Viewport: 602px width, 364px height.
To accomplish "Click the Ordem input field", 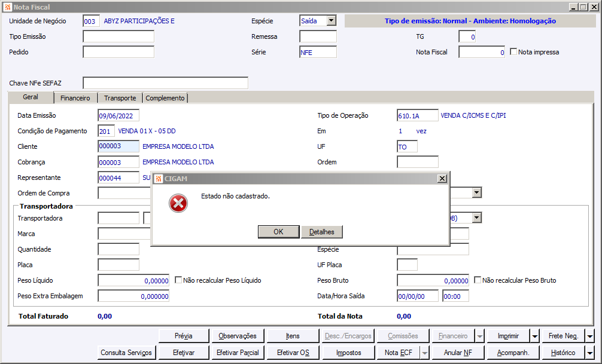I will pos(418,162).
